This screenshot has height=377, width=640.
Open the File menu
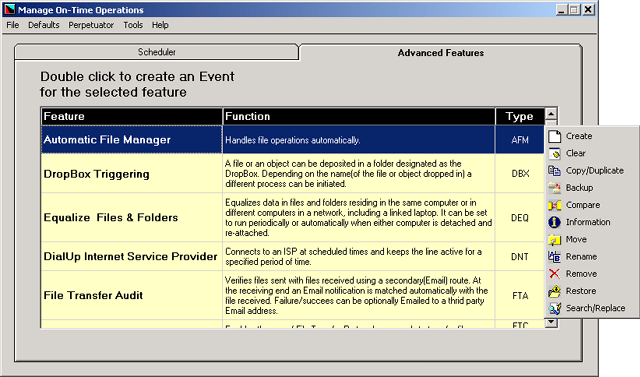[x=13, y=25]
